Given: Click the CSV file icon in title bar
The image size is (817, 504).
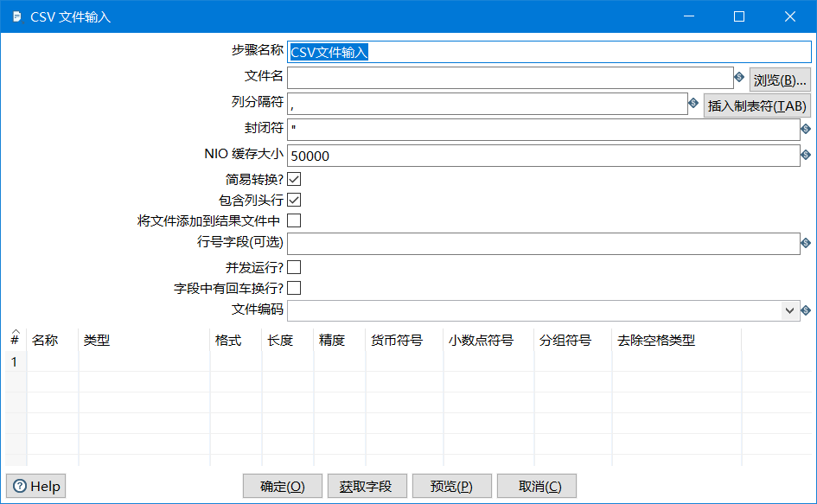Looking at the screenshot, I should pyautogui.click(x=17, y=16).
